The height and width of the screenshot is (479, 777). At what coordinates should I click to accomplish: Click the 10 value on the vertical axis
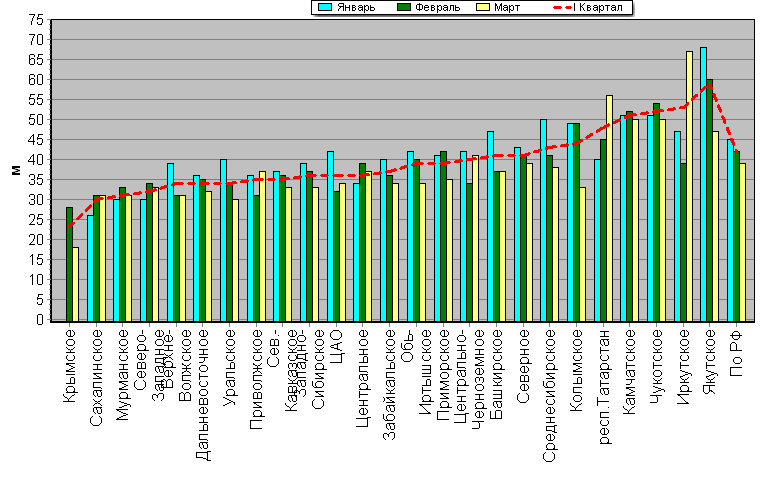tap(37, 280)
